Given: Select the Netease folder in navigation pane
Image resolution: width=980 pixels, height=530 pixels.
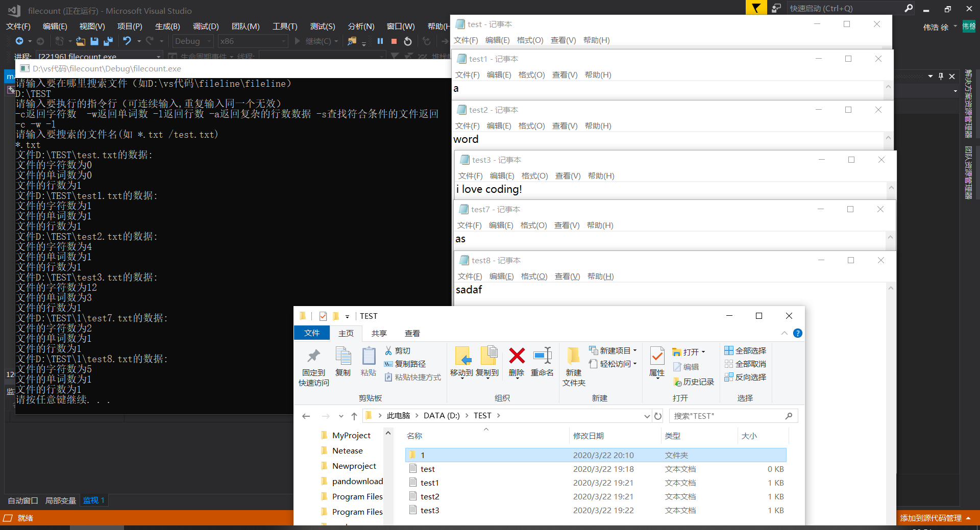Looking at the screenshot, I should (x=348, y=450).
